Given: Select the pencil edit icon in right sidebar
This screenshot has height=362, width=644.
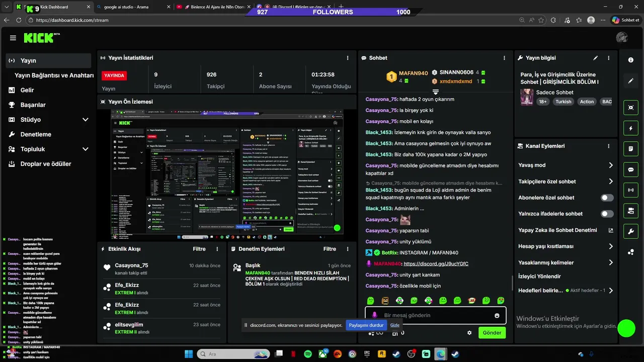Looking at the screenshot, I should (631, 81).
